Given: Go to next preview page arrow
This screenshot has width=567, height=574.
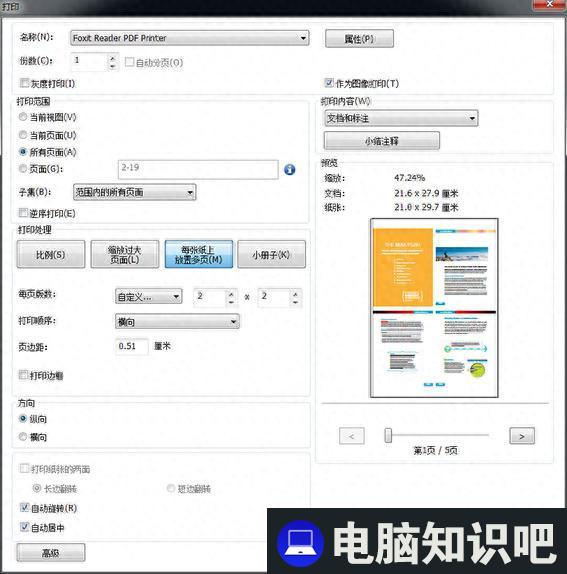Looking at the screenshot, I should [522, 436].
